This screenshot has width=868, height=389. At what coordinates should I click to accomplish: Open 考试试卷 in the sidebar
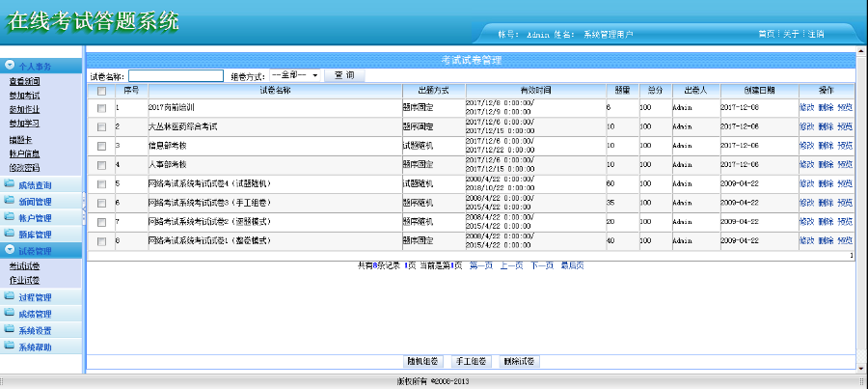(24, 266)
